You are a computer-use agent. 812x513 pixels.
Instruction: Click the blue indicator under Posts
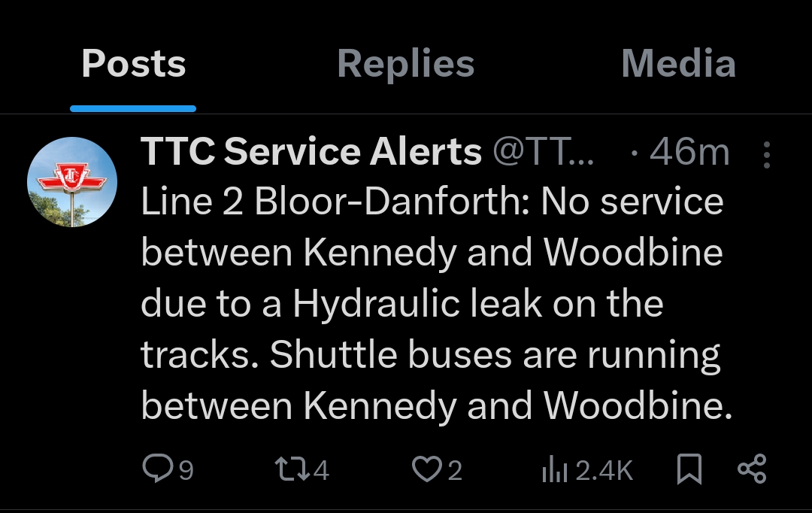pos(133,108)
